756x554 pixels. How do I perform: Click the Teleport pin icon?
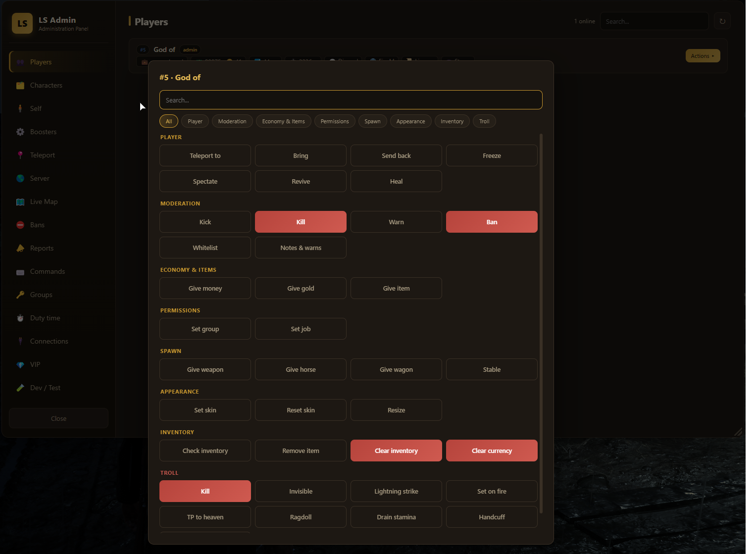[x=20, y=155]
